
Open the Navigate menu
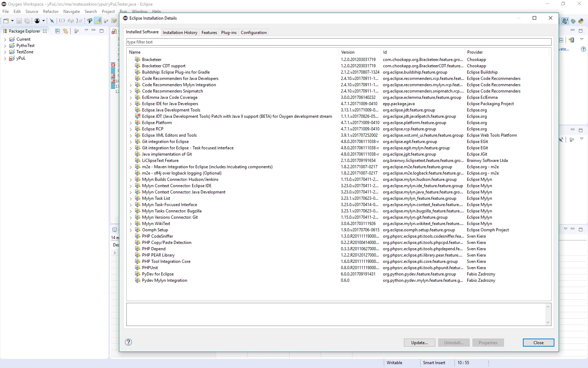pos(71,12)
